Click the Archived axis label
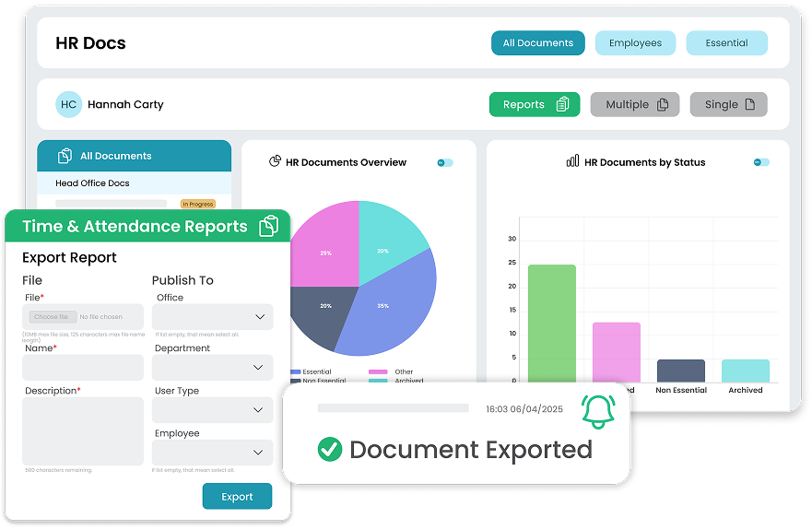 tap(746, 390)
